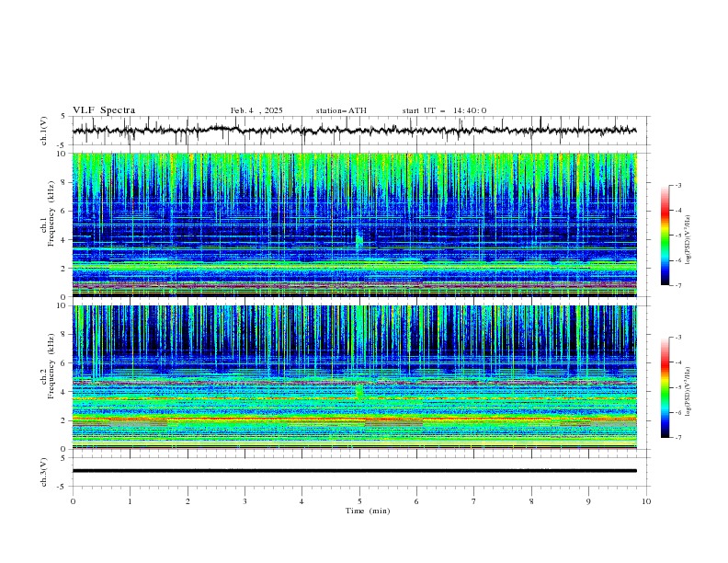Select the date text "Feb. 4 , 2025"
Viewport: 728px width, 563px height.
point(256,110)
